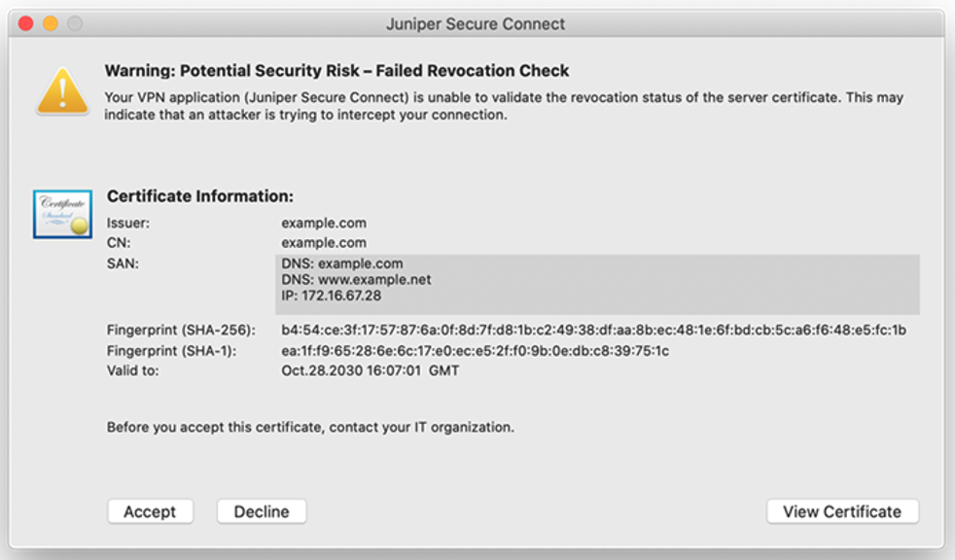Click the contact your IT organization text
Image resolution: width=955 pixels, height=560 pixels.
point(310,427)
